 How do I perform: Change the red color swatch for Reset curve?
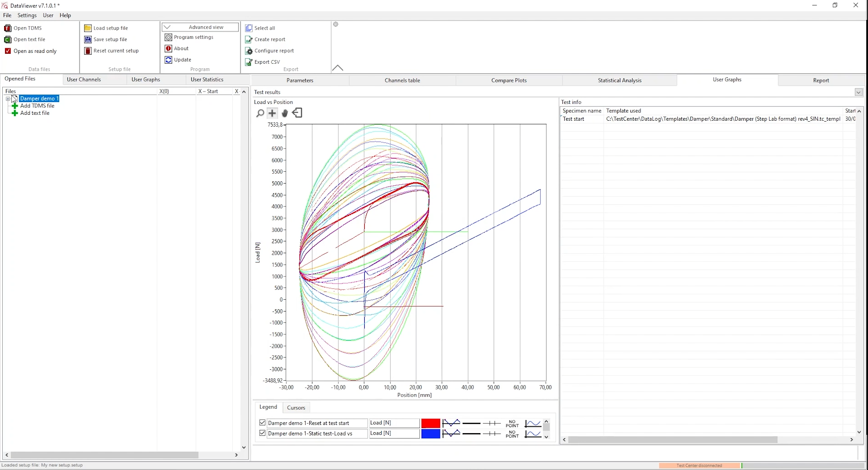[430, 423]
